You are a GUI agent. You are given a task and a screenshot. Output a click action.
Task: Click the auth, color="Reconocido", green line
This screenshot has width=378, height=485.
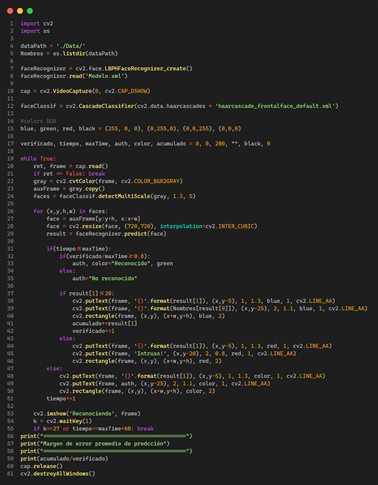click(x=123, y=264)
